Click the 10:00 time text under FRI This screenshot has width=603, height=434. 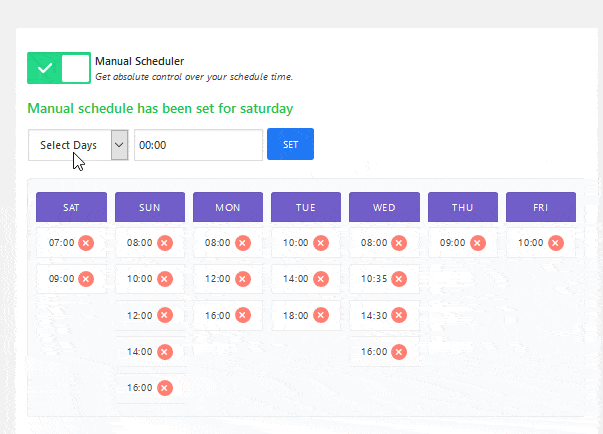(x=531, y=243)
